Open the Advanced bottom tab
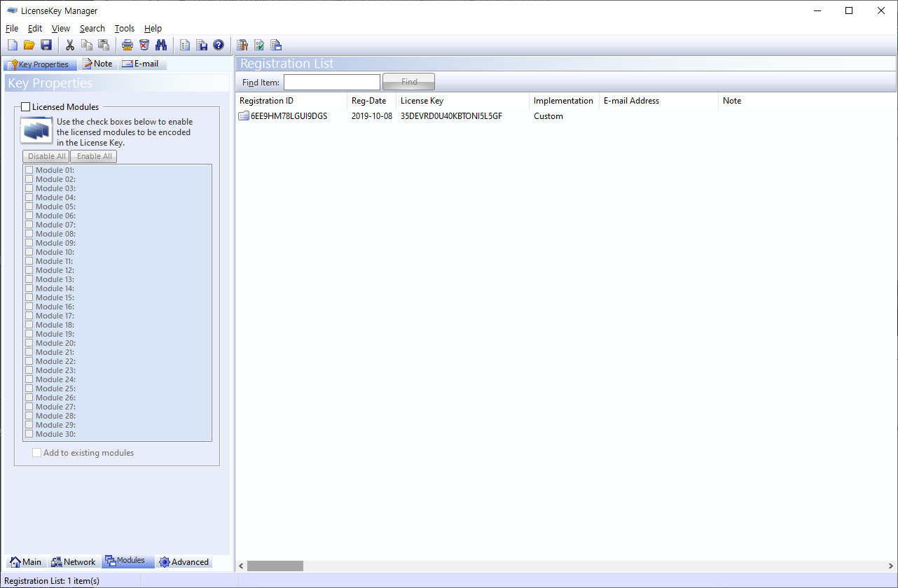 coord(184,562)
